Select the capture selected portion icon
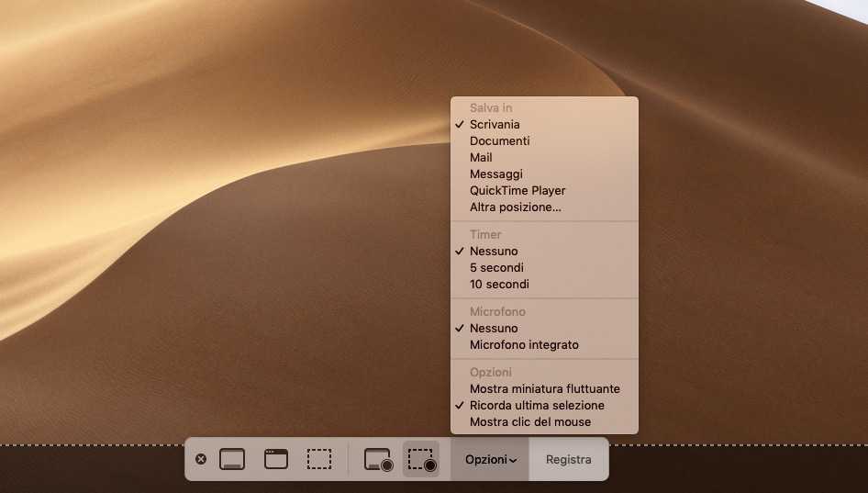 319,459
